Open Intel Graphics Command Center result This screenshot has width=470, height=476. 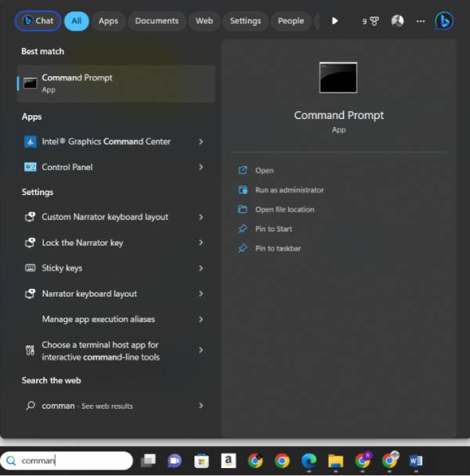[x=116, y=142]
